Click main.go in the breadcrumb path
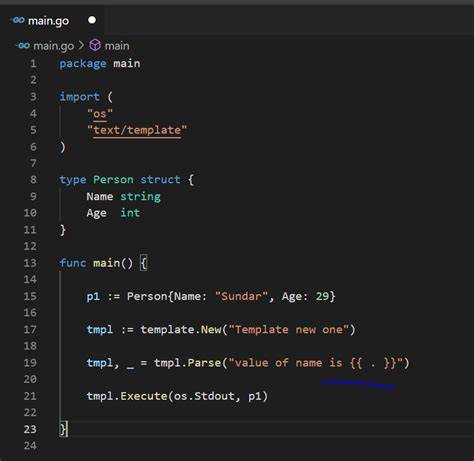The width and height of the screenshot is (474, 461). [x=54, y=46]
